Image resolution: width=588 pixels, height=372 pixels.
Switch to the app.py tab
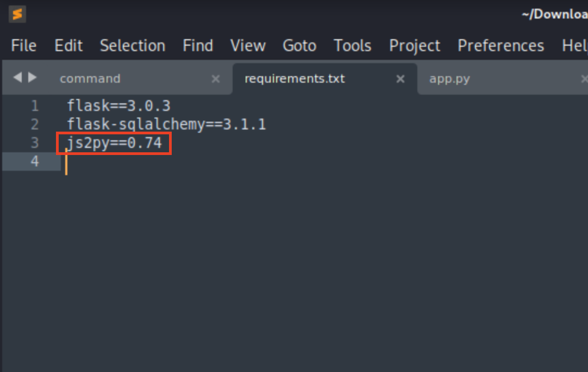(449, 78)
